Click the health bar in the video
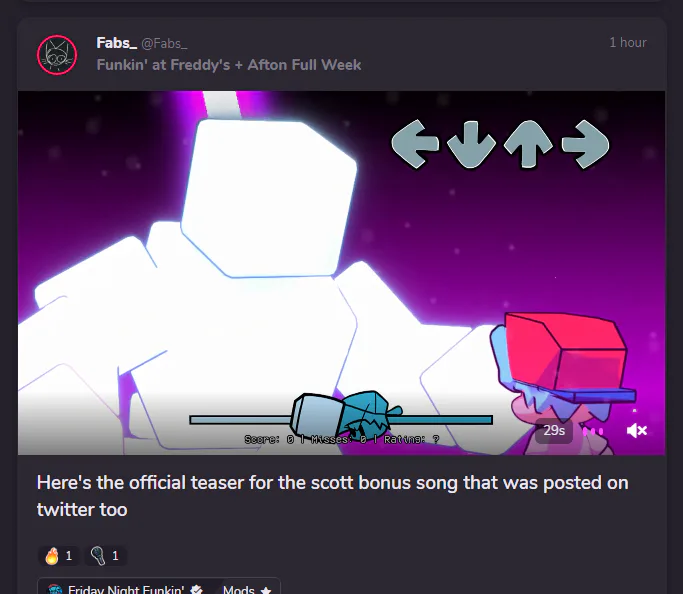Screen dimensions: 683x594 click(341, 419)
